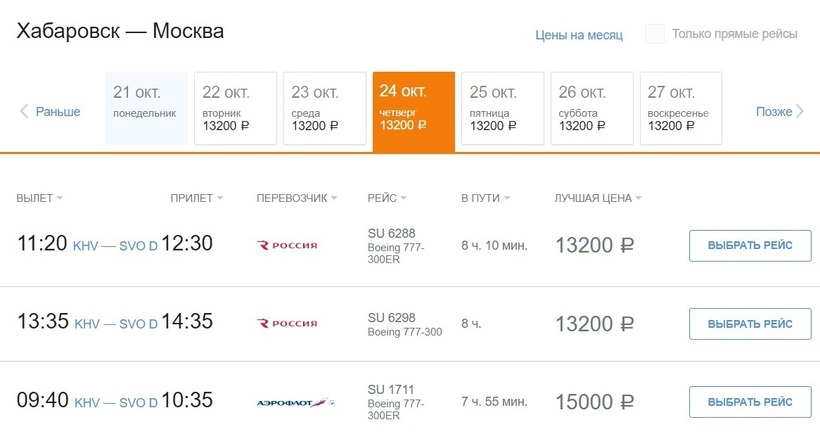Click the Rossiya airline logo for flight SU 6288
This screenshot has height=434, width=820.
point(287,246)
